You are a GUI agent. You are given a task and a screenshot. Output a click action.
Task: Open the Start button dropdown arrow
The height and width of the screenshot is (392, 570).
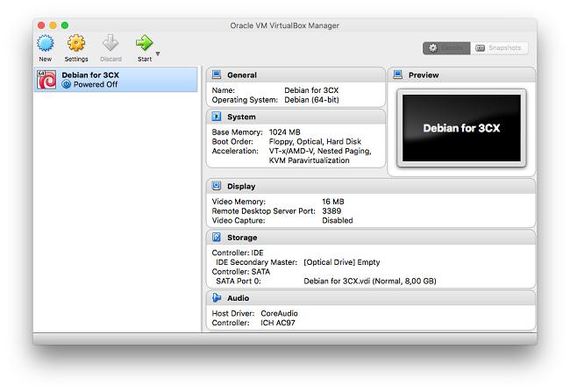click(x=158, y=53)
